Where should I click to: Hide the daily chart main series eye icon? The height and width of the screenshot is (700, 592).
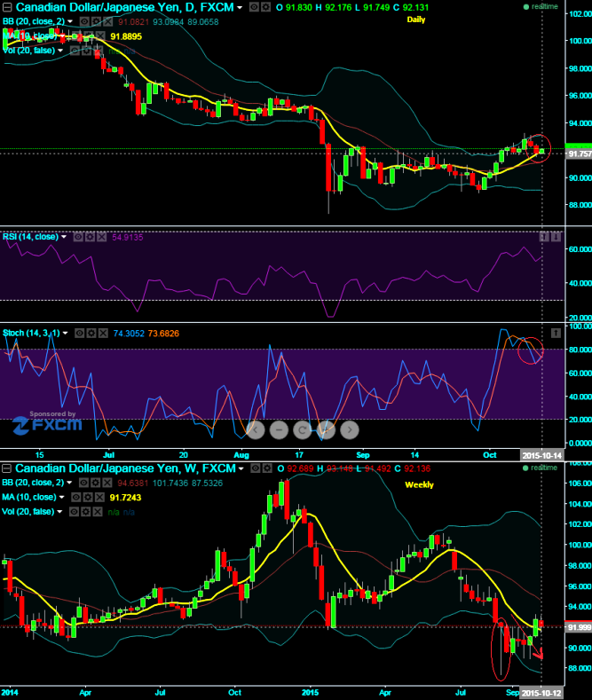click(254, 7)
